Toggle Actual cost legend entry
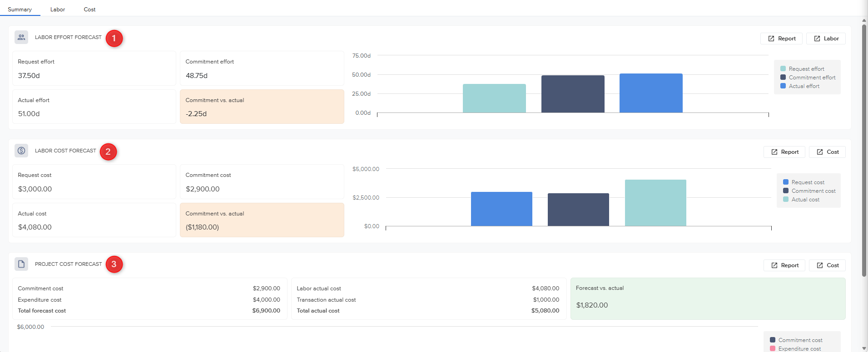Image resolution: width=868 pixels, height=352 pixels. [801, 200]
